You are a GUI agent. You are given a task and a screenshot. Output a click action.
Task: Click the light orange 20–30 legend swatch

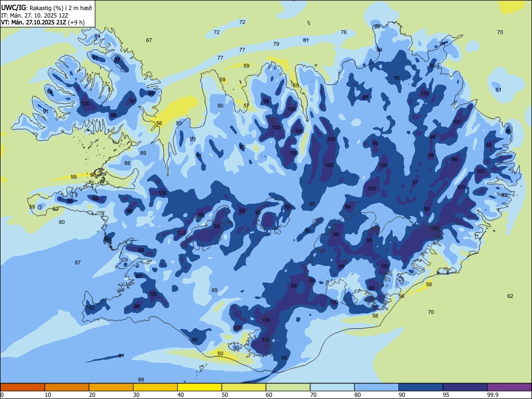(111, 387)
